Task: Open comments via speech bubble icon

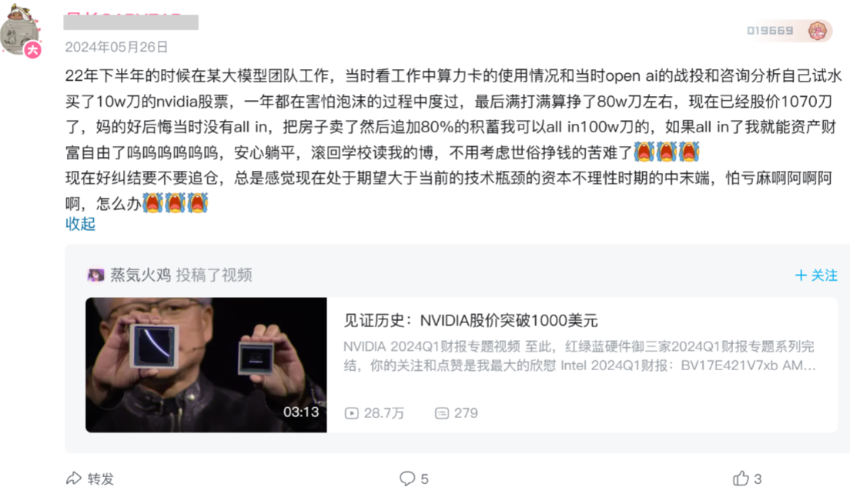Action: (407, 479)
